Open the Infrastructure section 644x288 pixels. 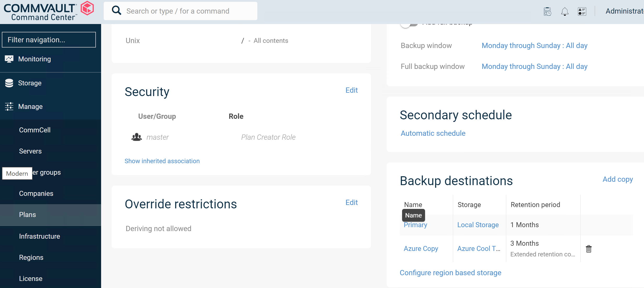[x=39, y=236]
